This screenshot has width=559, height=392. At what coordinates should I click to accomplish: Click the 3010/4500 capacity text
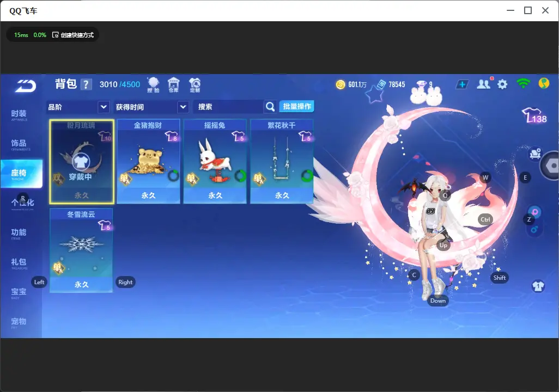120,84
